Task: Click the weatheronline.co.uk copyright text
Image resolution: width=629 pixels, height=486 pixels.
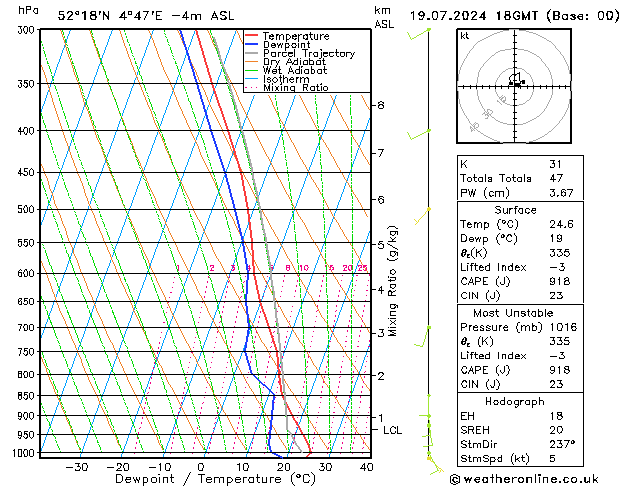Action: (524, 479)
